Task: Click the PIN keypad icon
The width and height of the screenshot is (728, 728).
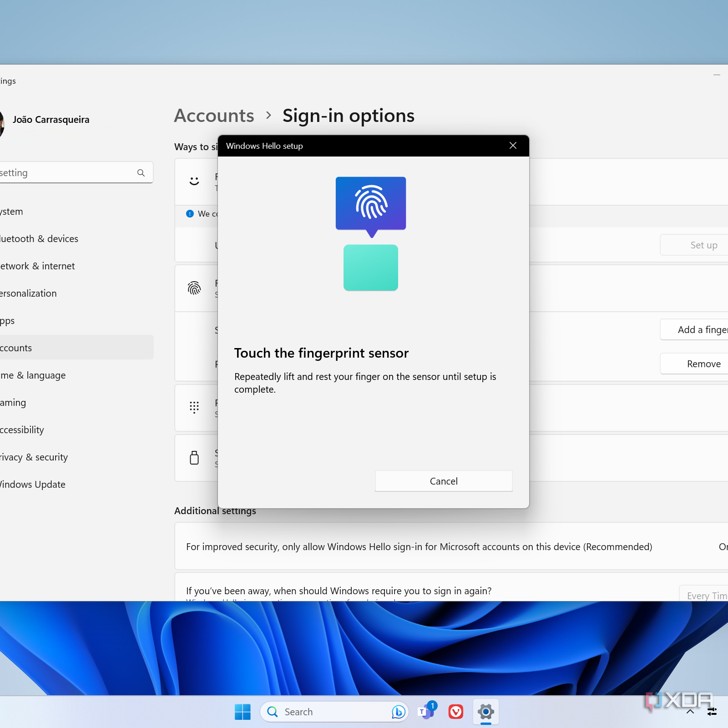Action: 194,407
